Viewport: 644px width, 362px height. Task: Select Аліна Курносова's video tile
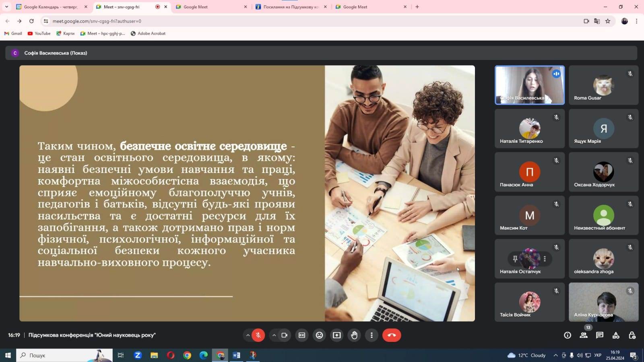point(603,302)
